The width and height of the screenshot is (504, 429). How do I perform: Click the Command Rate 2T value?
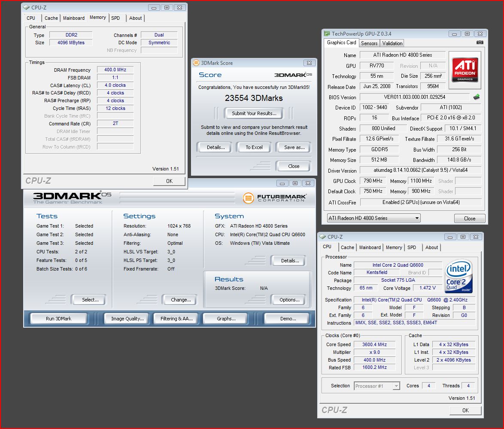pos(115,124)
